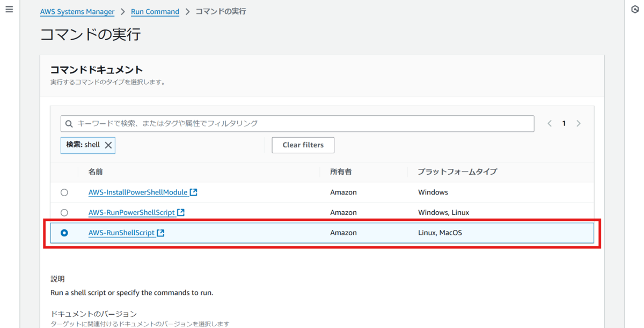Screen dimensions: 644x328
Task: Click the ドキュメントのバージョン label
Action: click(94, 314)
